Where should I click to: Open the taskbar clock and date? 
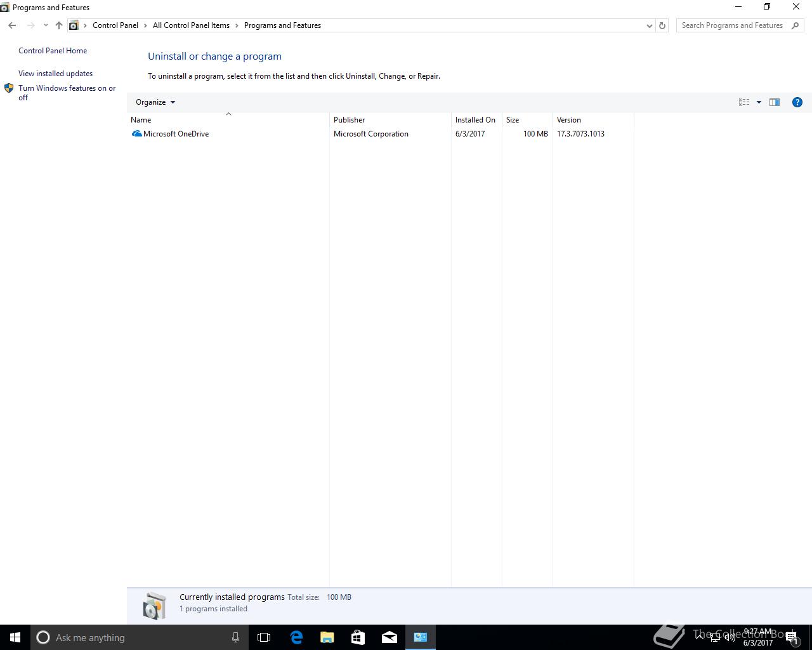coord(758,637)
